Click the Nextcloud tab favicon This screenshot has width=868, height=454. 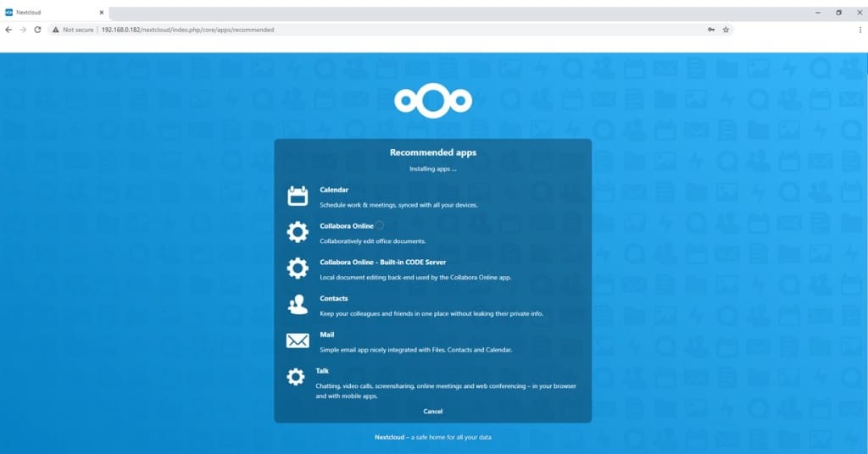tap(8, 12)
